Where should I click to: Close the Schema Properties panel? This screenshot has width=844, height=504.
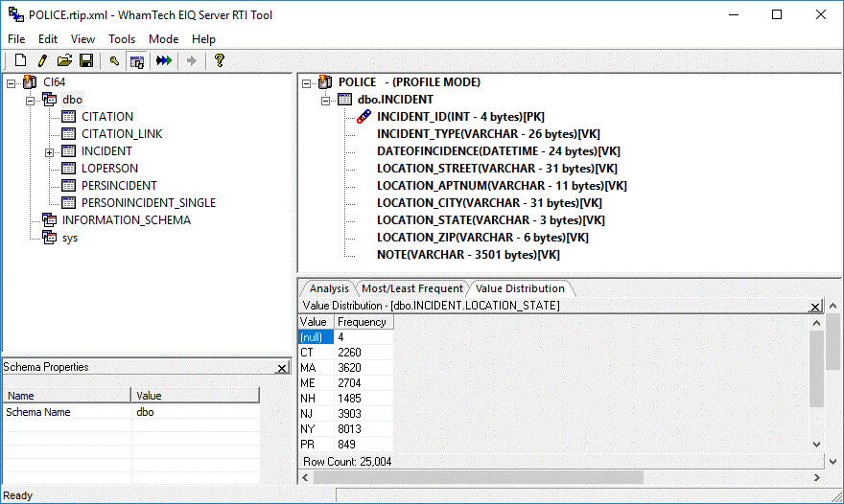[x=282, y=368]
